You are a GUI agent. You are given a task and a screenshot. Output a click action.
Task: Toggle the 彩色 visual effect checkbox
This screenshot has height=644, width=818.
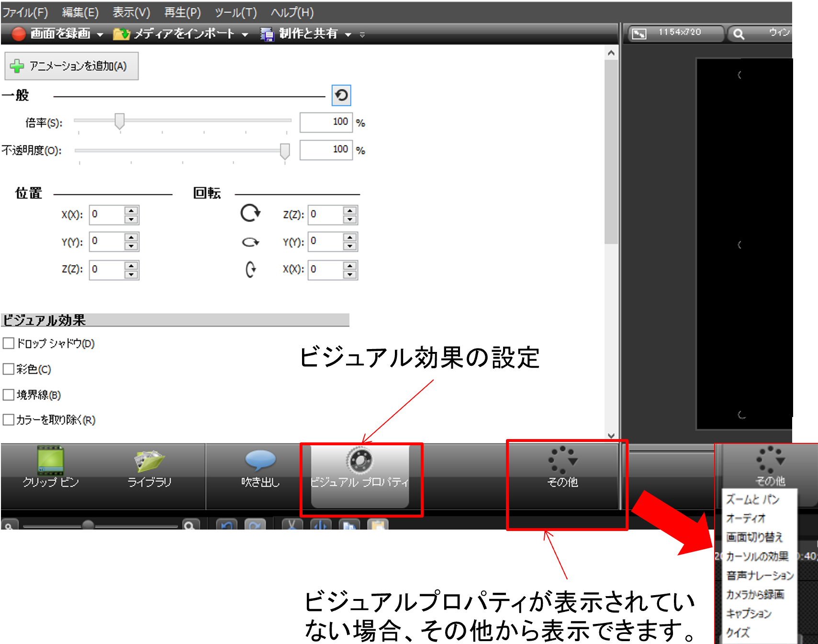click(x=8, y=369)
